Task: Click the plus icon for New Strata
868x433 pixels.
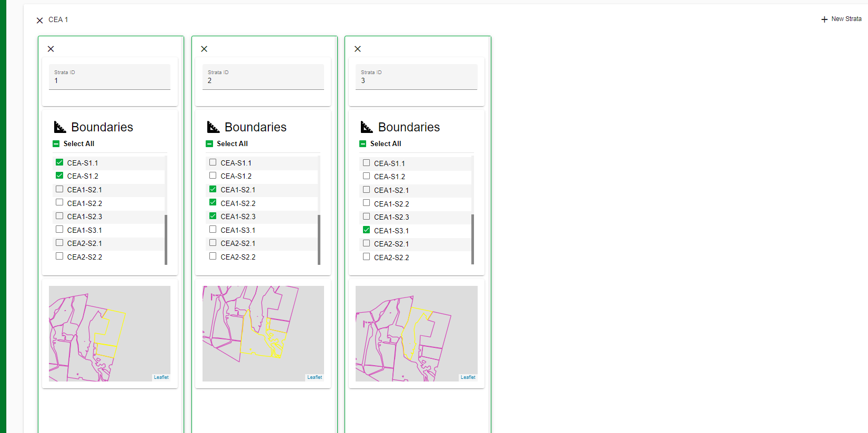Action: (824, 19)
